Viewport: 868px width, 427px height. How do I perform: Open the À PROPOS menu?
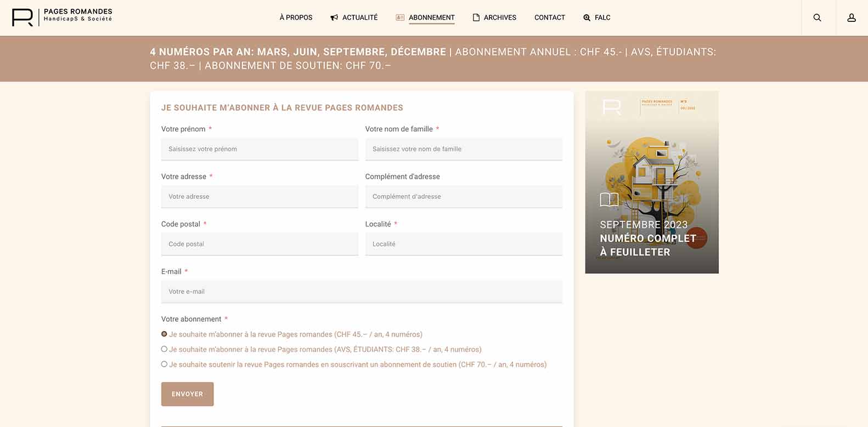pyautogui.click(x=296, y=18)
